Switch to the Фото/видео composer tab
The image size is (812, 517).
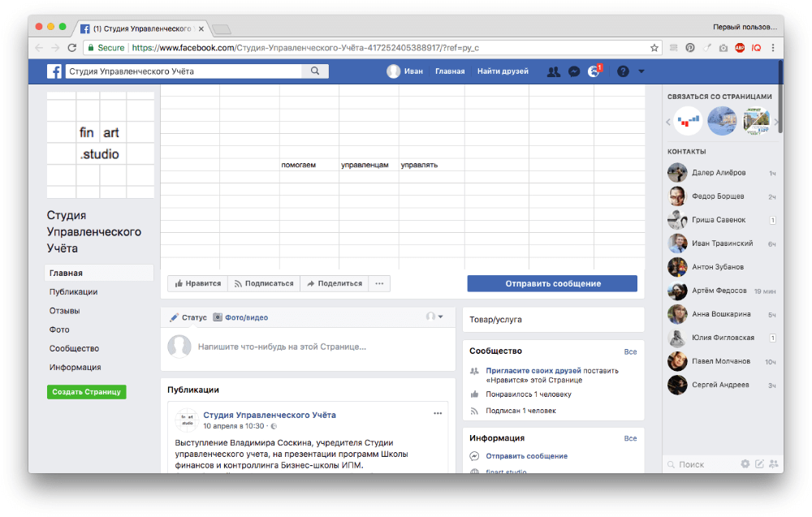click(240, 317)
